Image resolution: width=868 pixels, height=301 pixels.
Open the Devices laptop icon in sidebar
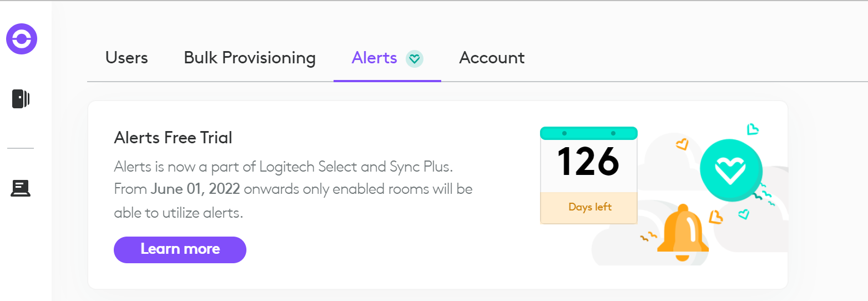(21, 189)
